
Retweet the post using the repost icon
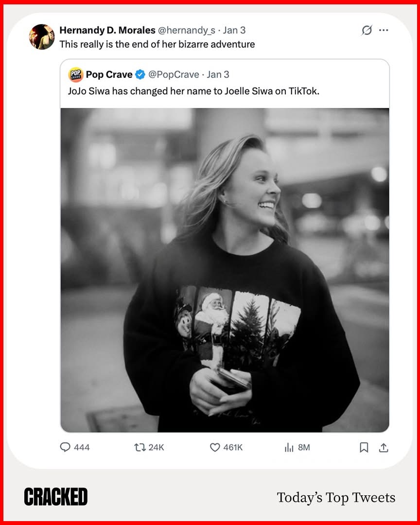pyautogui.click(x=140, y=447)
